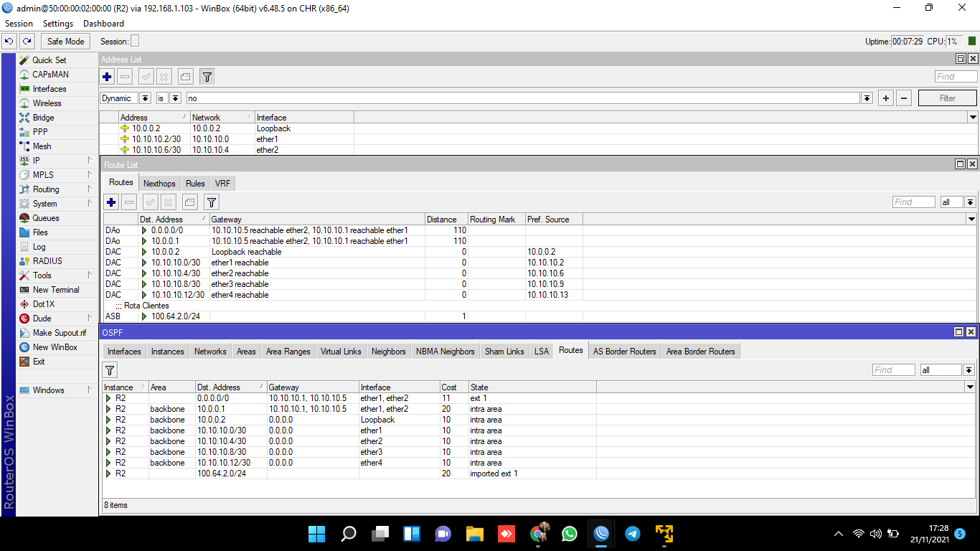Click the comment icon in Address List toolbar

coord(185,77)
